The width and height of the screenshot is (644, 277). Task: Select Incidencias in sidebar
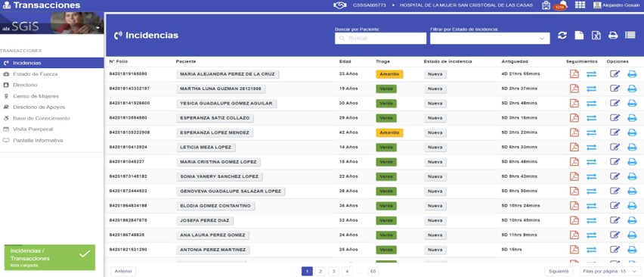coord(51,63)
